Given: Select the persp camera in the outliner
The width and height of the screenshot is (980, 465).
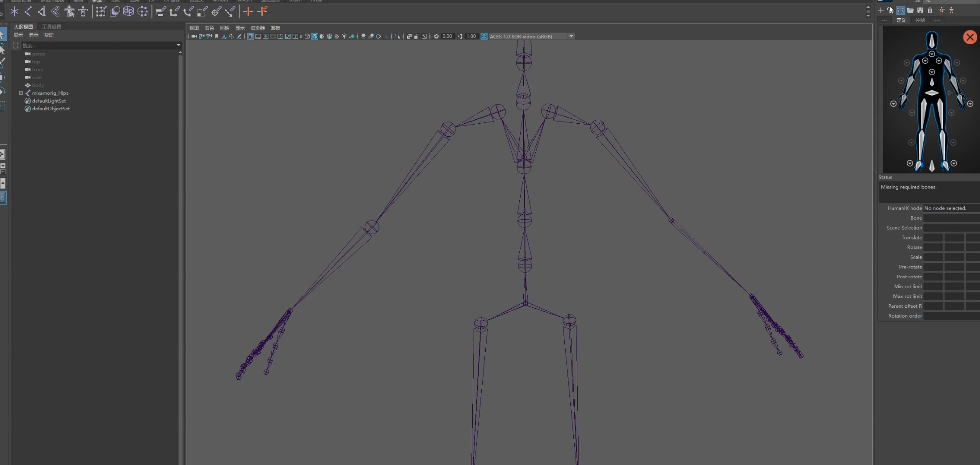Looking at the screenshot, I should 38,54.
